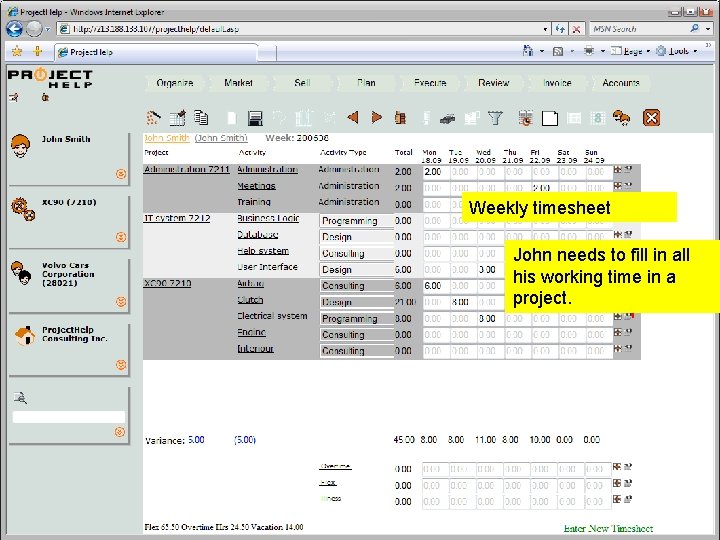Image resolution: width=720 pixels, height=540 pixels.
Task: Open Engine activity type dropdown
Action: 356,335
